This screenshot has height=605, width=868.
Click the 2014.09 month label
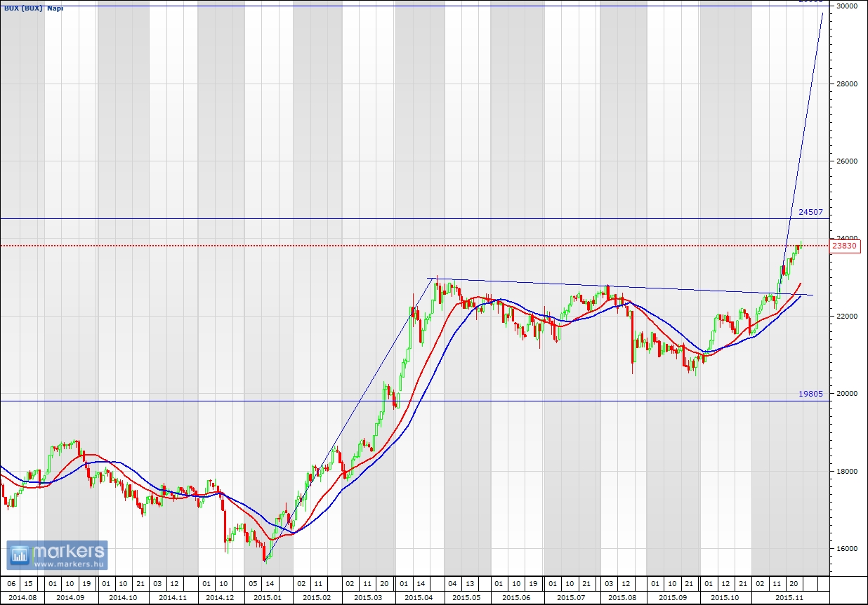coord(70,597)
